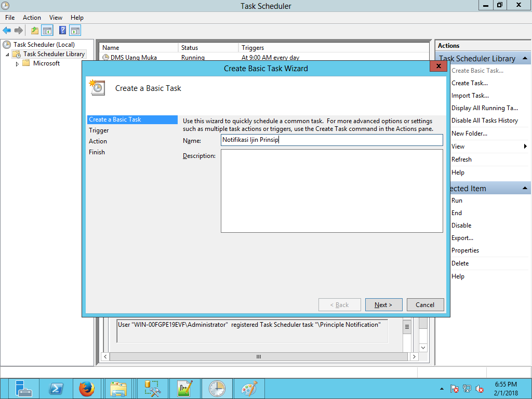Open Server Manager from the taskbar
Screen dimensions: 532x399
click(x=24, y=389)
